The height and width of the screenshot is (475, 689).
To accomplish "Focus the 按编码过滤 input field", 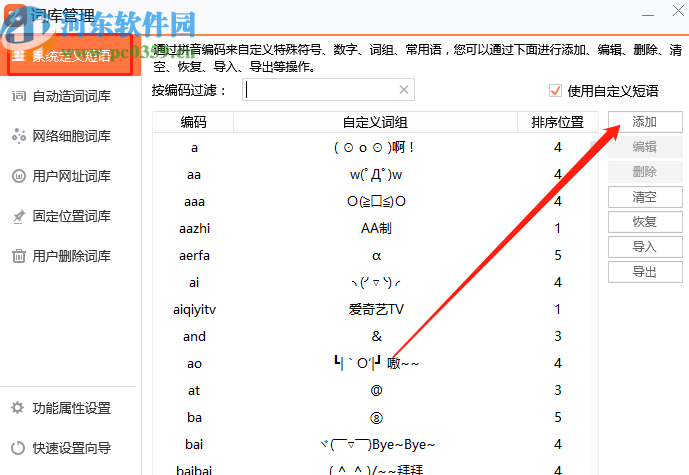I will (328, 90).
